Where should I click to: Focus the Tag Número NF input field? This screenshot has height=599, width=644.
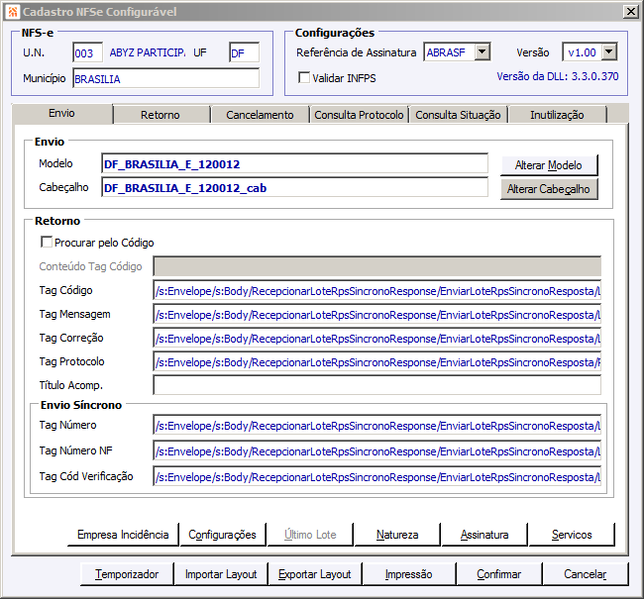(x=377, y=451)
